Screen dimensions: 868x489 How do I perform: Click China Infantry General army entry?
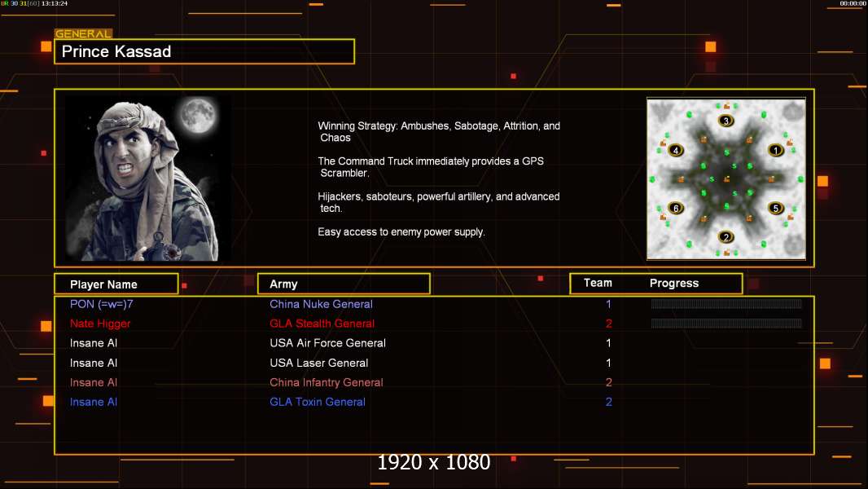tap(326, 382)
